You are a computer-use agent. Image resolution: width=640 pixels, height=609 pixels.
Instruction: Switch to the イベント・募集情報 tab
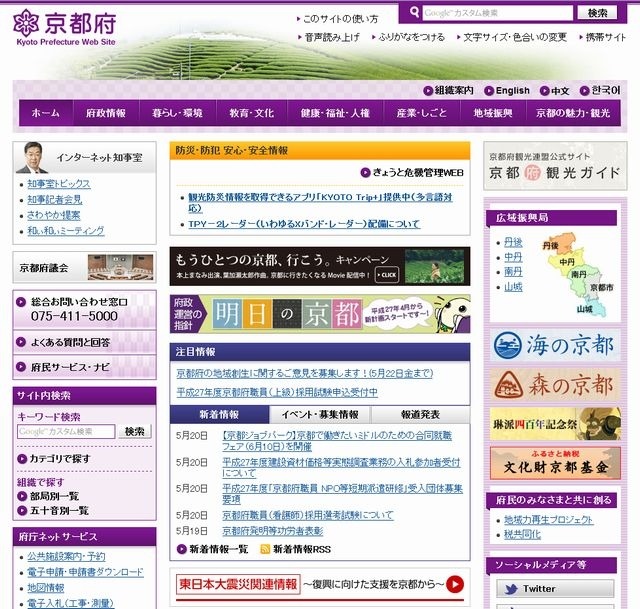tap(320, 414)
